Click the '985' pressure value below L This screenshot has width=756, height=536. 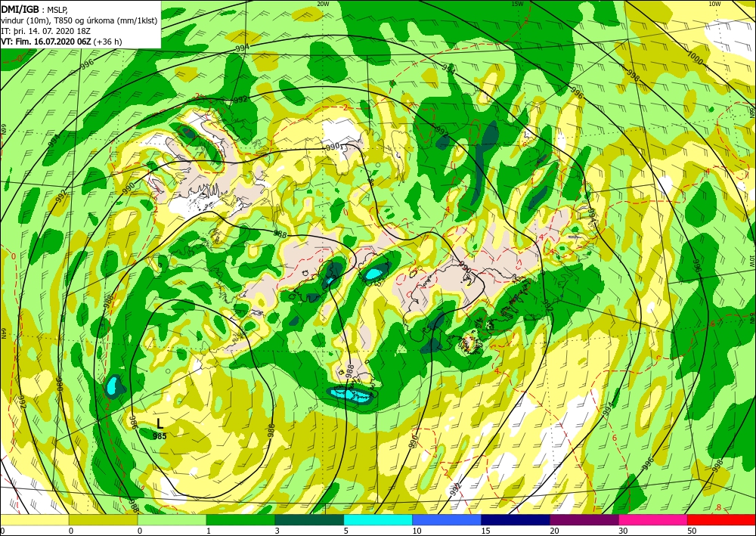pos(160,435)
